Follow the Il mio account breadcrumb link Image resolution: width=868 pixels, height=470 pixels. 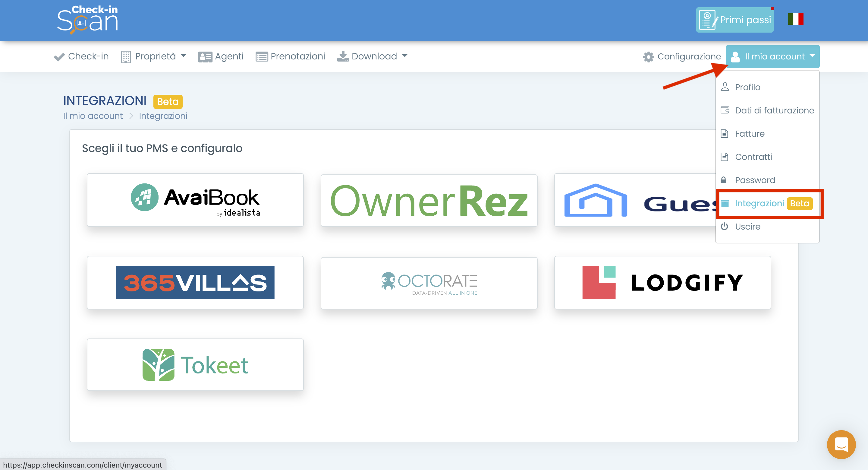click(93, 116)
